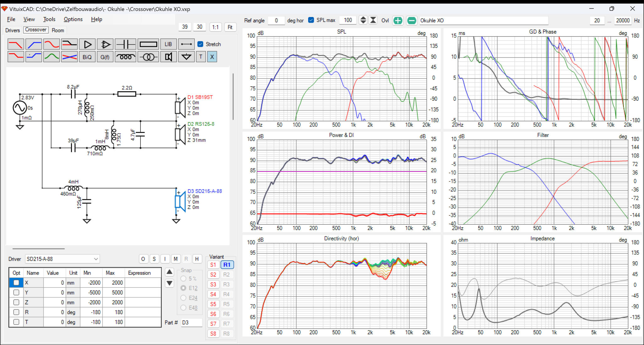Image resolution: width=644 pixels, height=345 pixels.
Task: Toggle the T tool button
Action: coord(201,57)
